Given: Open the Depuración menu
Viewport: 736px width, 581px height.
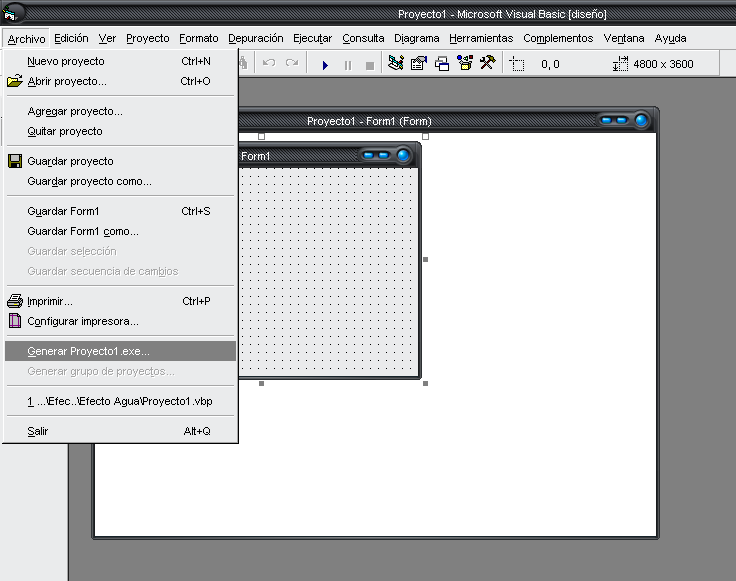Looking at the screenshot, I should pyautogui.click(x=255, y=38).
